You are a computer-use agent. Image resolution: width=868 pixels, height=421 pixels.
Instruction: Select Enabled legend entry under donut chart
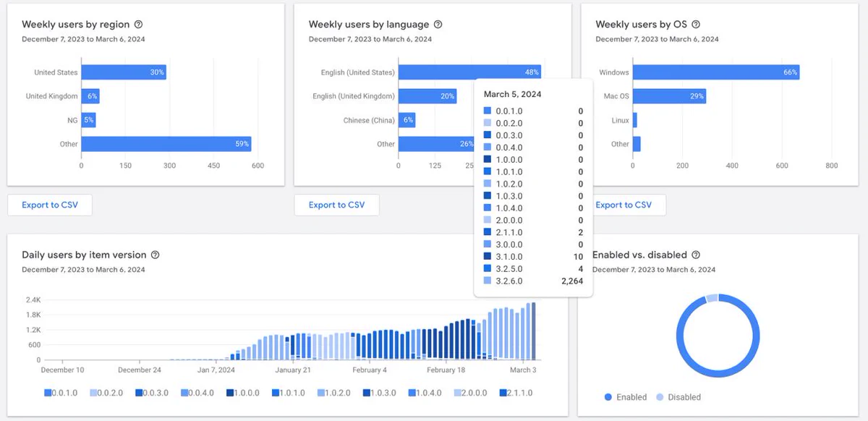[626, 397]
